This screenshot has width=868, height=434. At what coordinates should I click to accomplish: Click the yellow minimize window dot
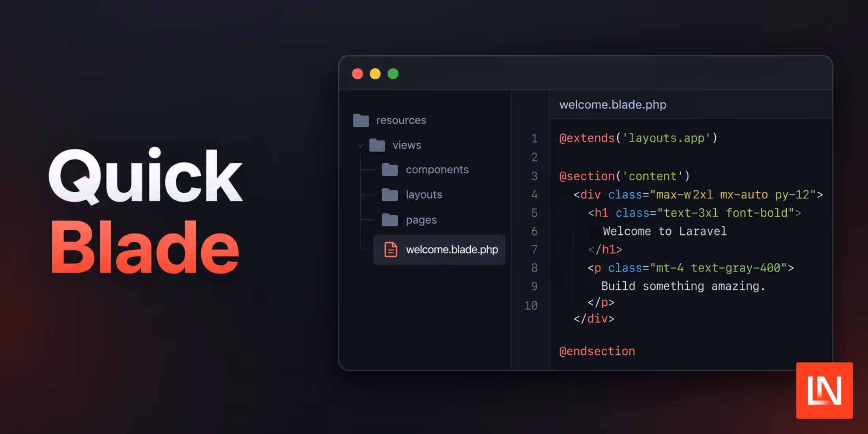(375, 74)
